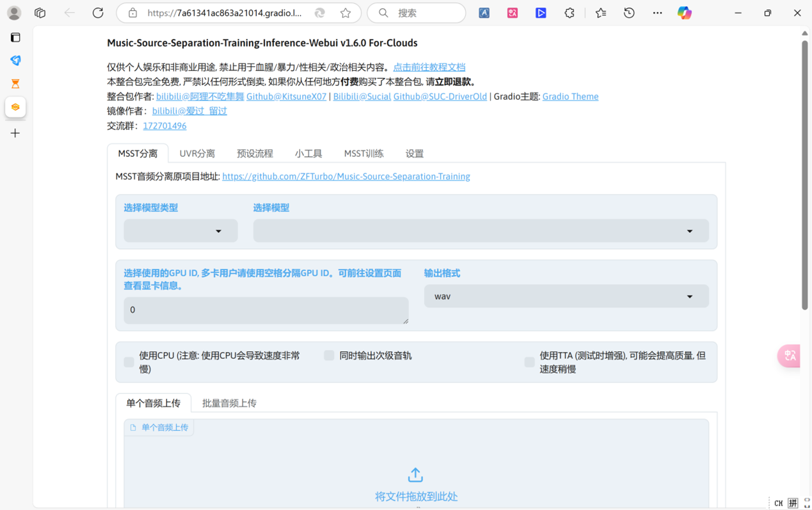This screenshot has width=812, height=510.
Task: Click the upload arrow icon in drop area
Action: (415, 475)
